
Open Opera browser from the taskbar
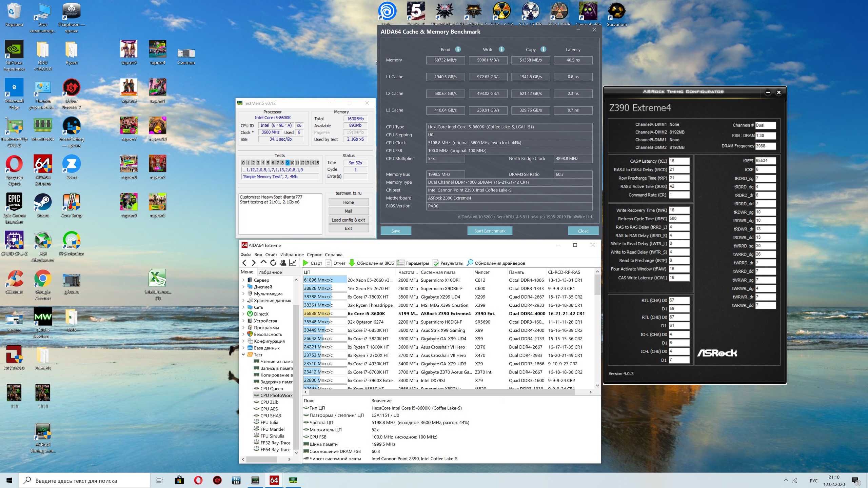coord(198,480)
